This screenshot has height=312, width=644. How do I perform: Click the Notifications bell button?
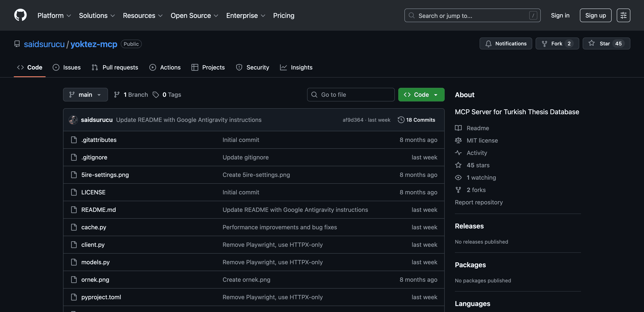506,43
